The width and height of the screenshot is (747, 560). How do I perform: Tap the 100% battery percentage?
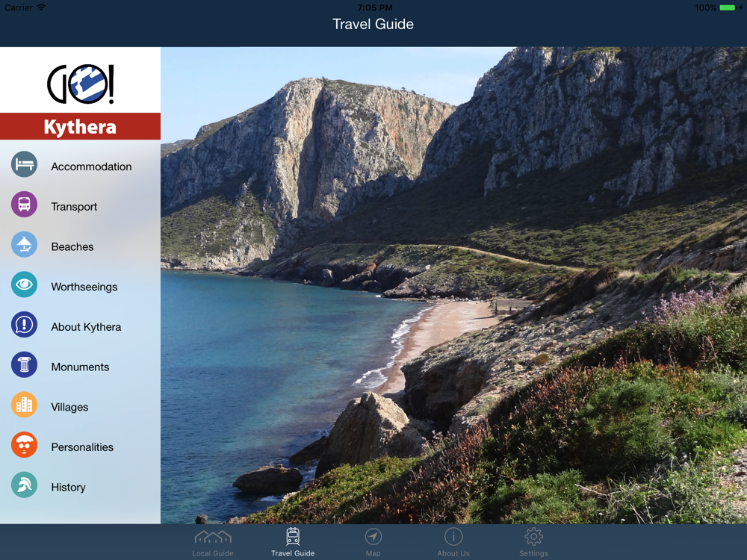706,7
